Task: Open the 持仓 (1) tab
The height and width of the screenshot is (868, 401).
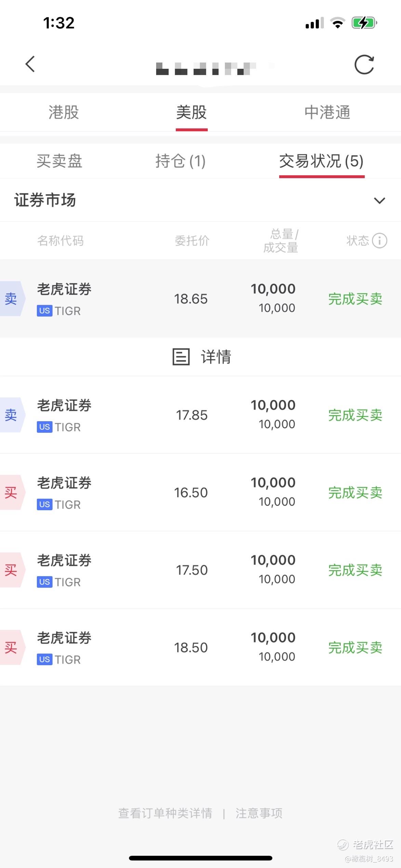Action: click(x=181, y=161)
